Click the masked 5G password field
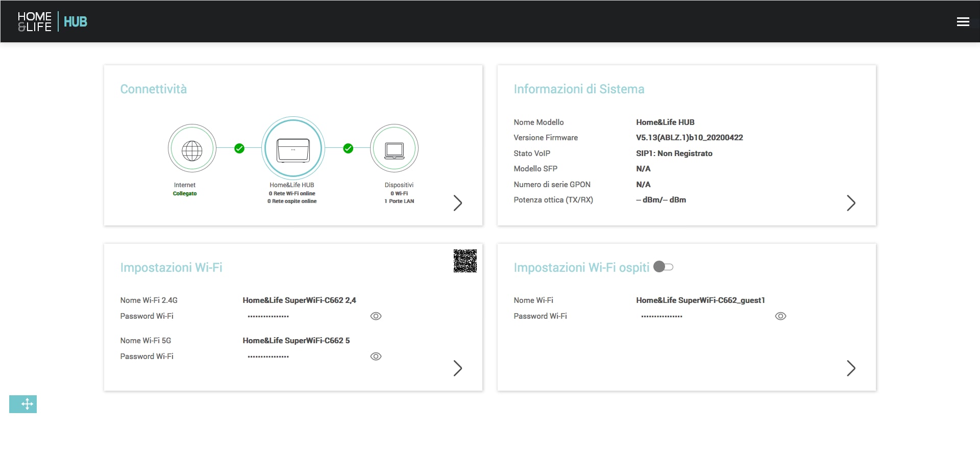980x459 pixels. (x=268, y=357)
